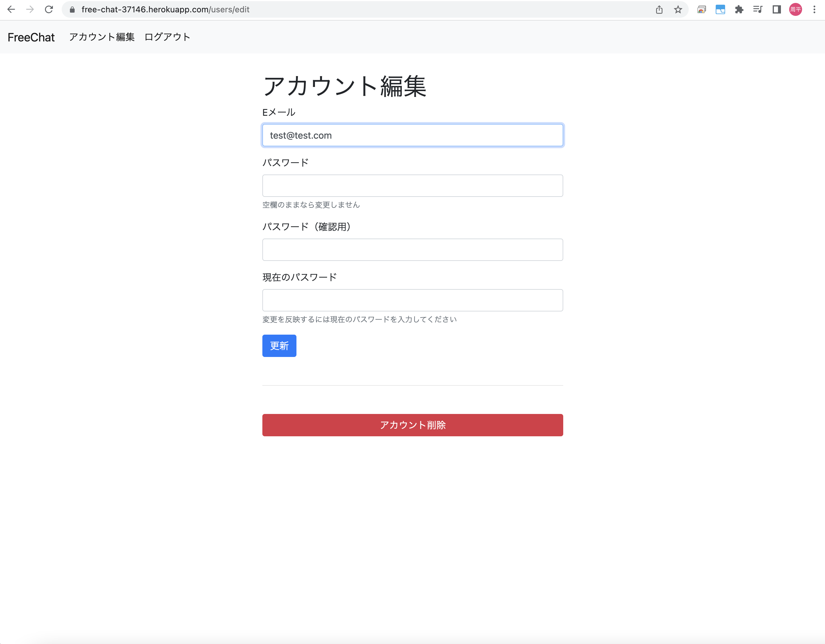Open the blue reading-style extension icon

coord(720,9)
